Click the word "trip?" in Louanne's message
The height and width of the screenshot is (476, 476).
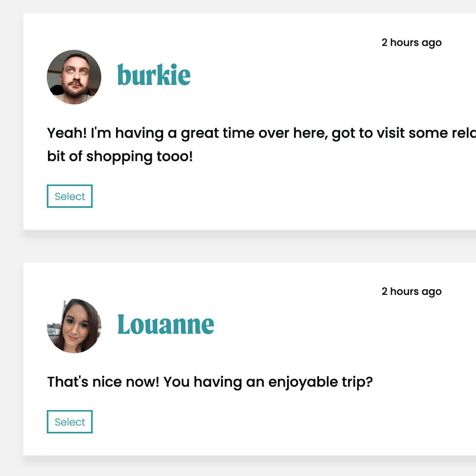click(357, 382)
